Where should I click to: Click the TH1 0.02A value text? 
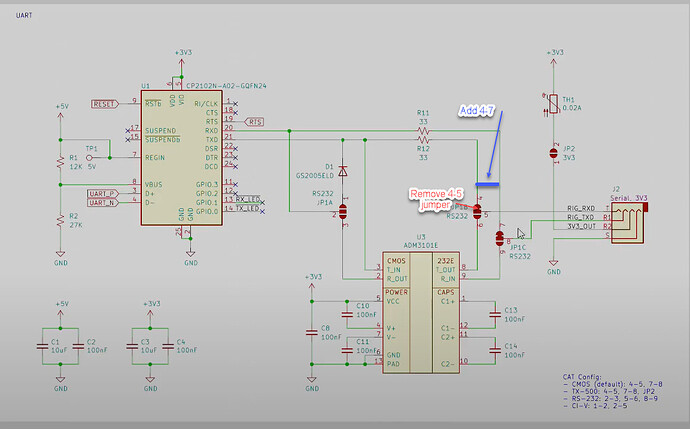point(572,108)
